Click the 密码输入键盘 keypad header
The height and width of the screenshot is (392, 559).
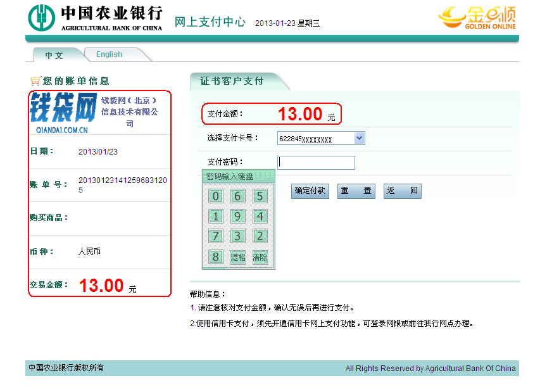(239, 176)
